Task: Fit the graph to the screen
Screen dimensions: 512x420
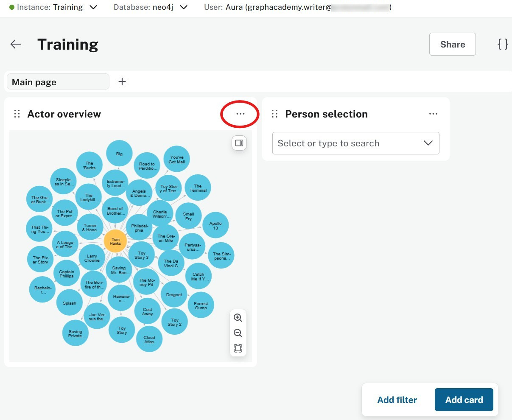Action: click(238, 348)
